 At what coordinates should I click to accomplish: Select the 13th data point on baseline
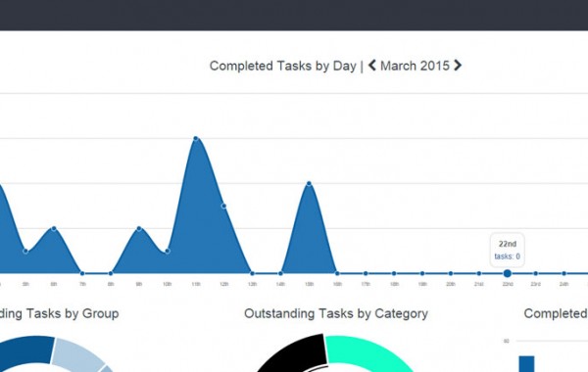click(x=253, y=273)
